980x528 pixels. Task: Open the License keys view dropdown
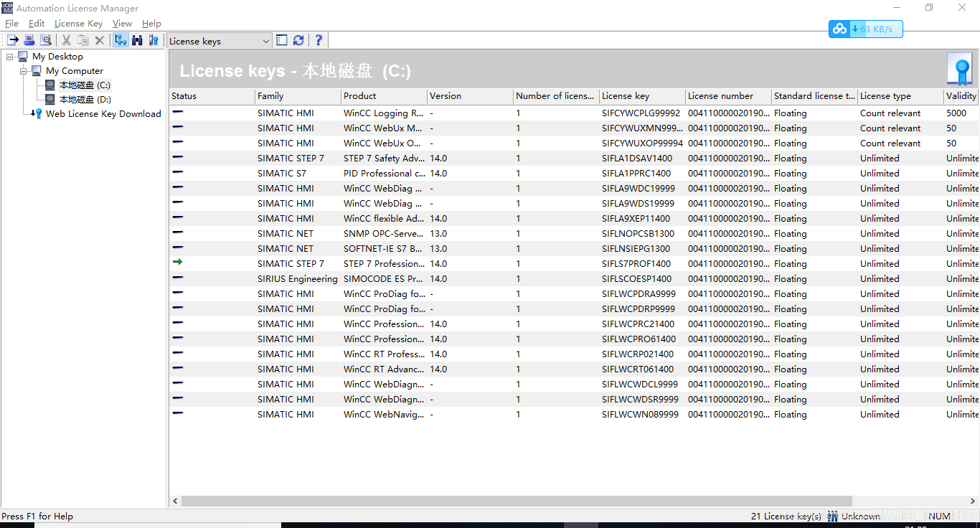220,41
